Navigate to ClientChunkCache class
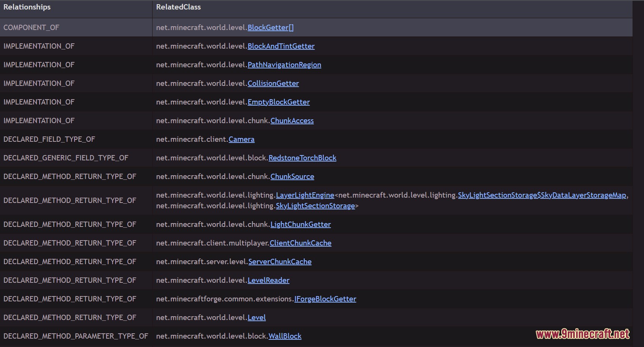 (x=301, y=243)
